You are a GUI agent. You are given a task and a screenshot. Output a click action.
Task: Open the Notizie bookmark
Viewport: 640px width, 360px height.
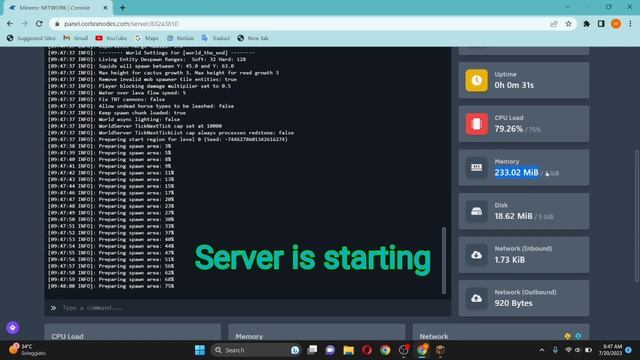tap(180, 38)
